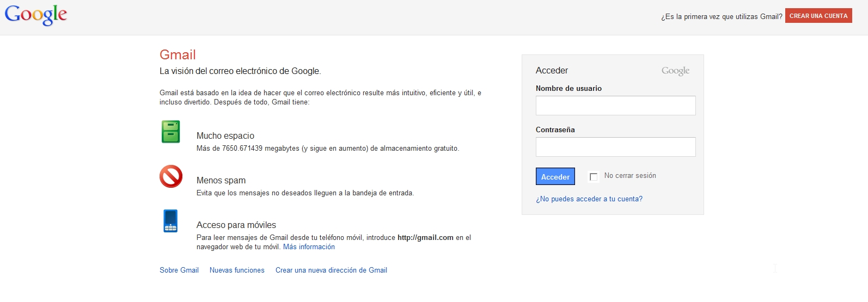Click the Menos spam heading

tap(221, 181)
